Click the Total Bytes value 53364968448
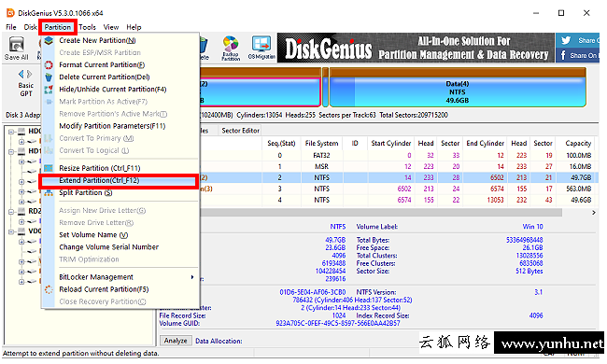 [x=524, y=240]
